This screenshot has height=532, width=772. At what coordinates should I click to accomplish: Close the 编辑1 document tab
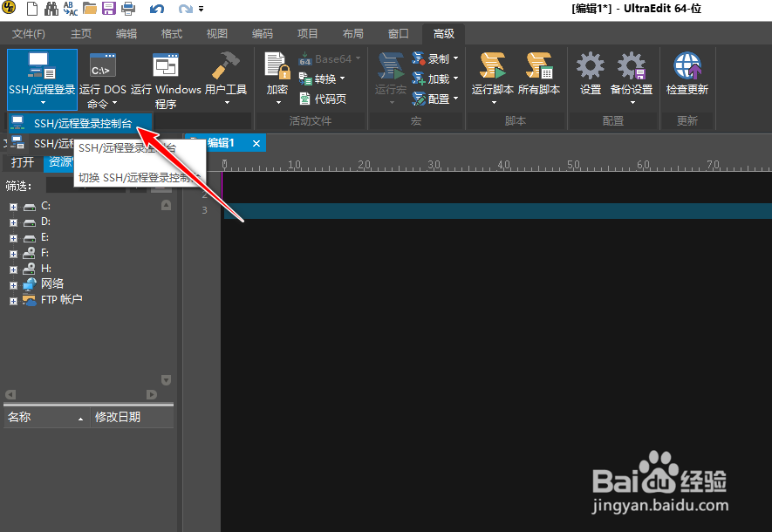[256, 143]
